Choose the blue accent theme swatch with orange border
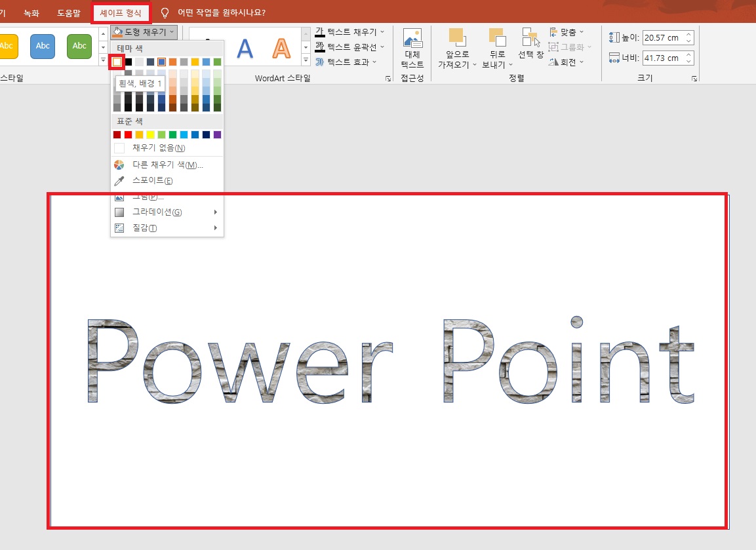This screenshot has width=756, height=550. point(161,62)
